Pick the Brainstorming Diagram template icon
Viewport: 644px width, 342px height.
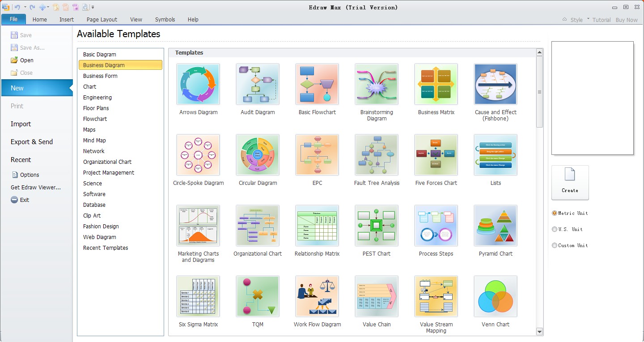[x=377, y=84]
